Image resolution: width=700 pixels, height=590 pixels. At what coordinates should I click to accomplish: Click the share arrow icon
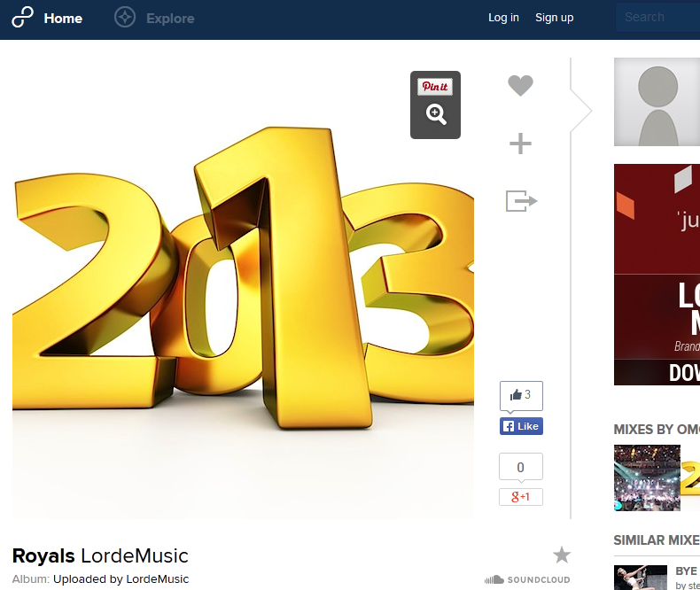click(521, 201)
